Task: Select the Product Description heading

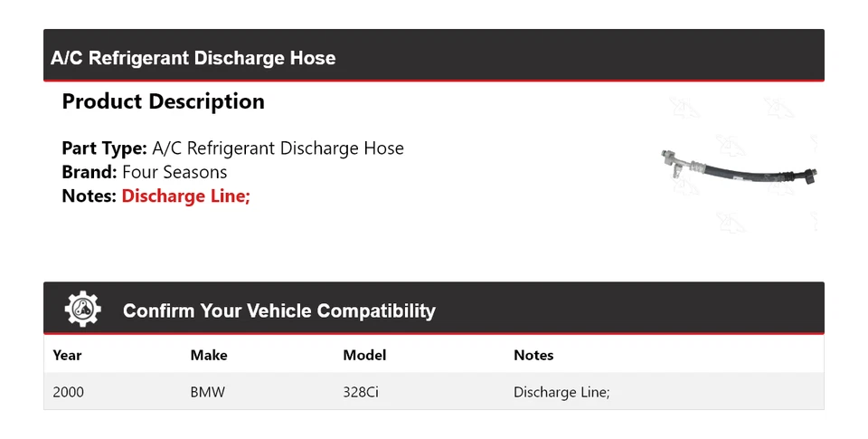Action: click(x=164, y=101)
